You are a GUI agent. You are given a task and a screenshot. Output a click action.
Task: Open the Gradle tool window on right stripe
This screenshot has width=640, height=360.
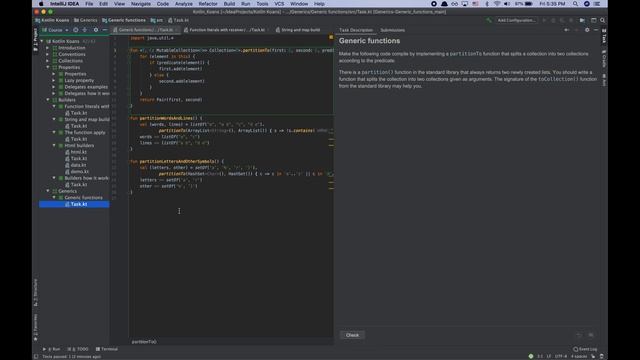point(604,58)
